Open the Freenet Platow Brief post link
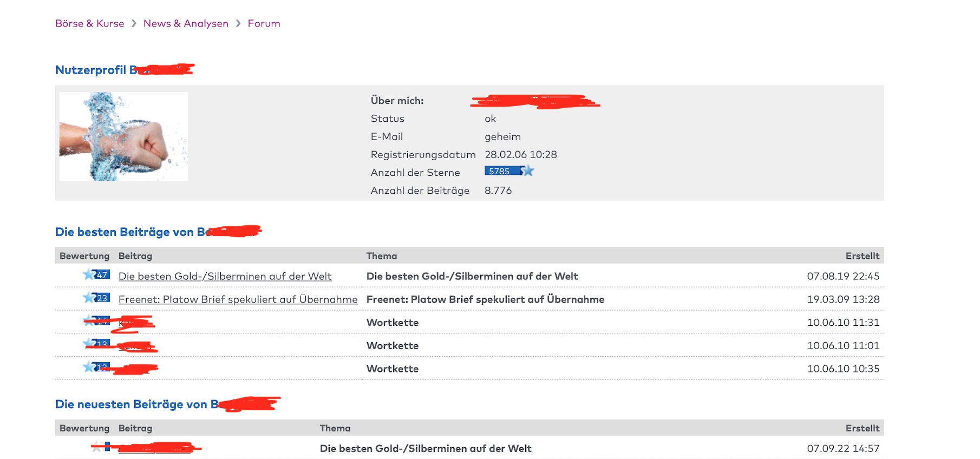Screen dimensions: 980x459 238,299
